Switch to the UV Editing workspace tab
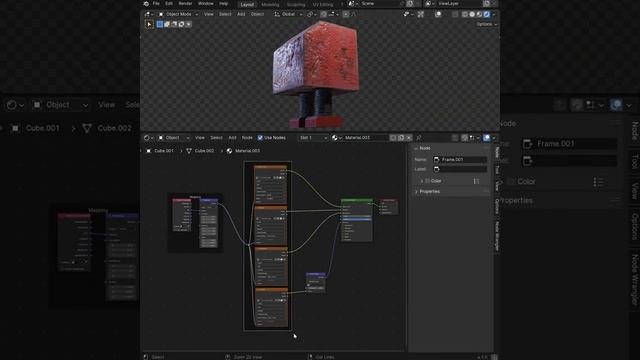The image size is (640, 360). click(x=322, y=4)
